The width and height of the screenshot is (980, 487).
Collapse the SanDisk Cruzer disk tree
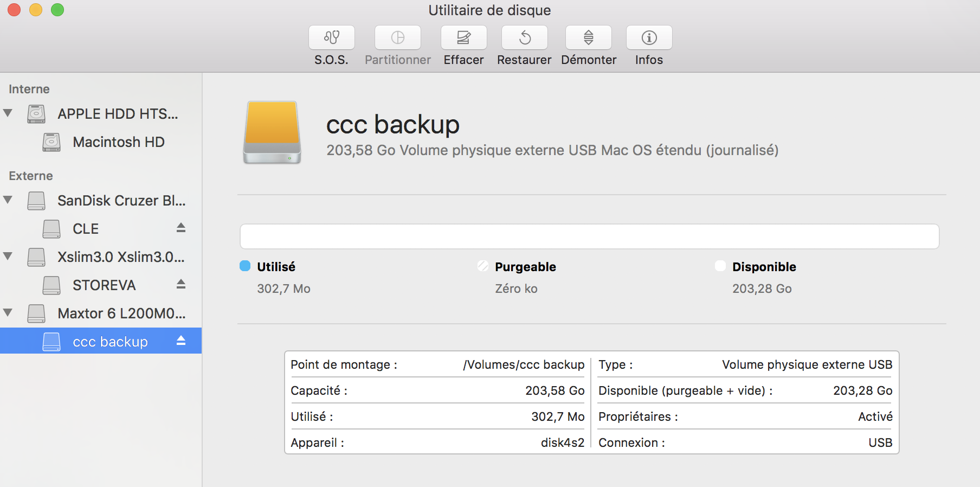(8, 200)
